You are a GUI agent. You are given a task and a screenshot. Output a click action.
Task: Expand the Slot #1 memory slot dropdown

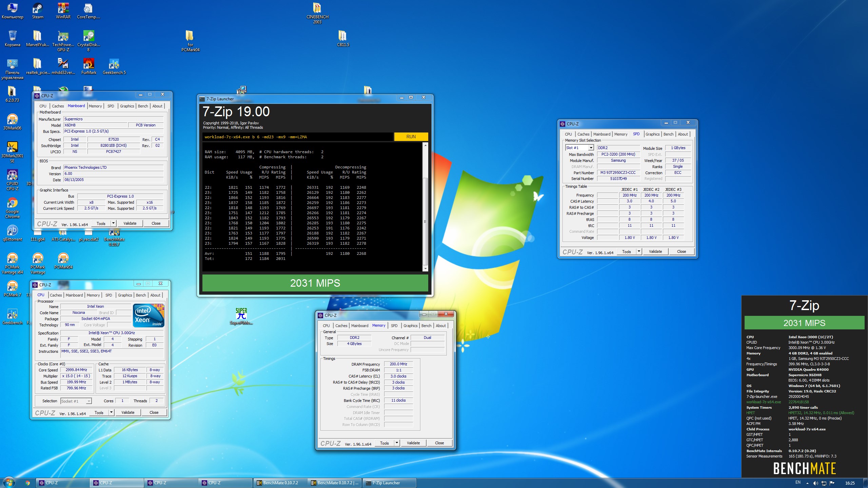pyautogui.click(x=591, y=148)
